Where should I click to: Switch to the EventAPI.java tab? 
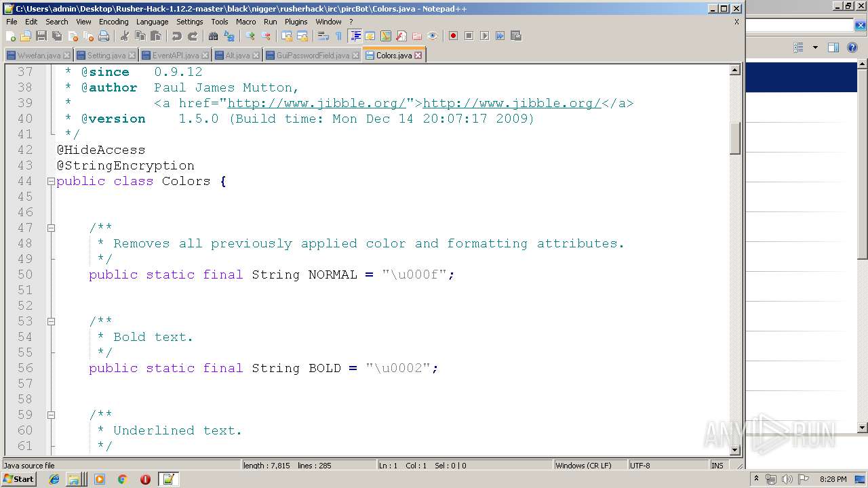175,56
